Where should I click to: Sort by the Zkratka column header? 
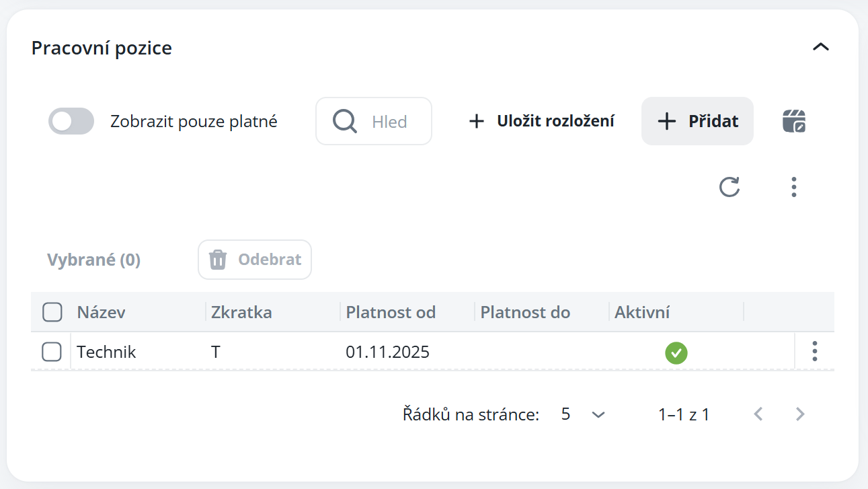tap(241, 312)
